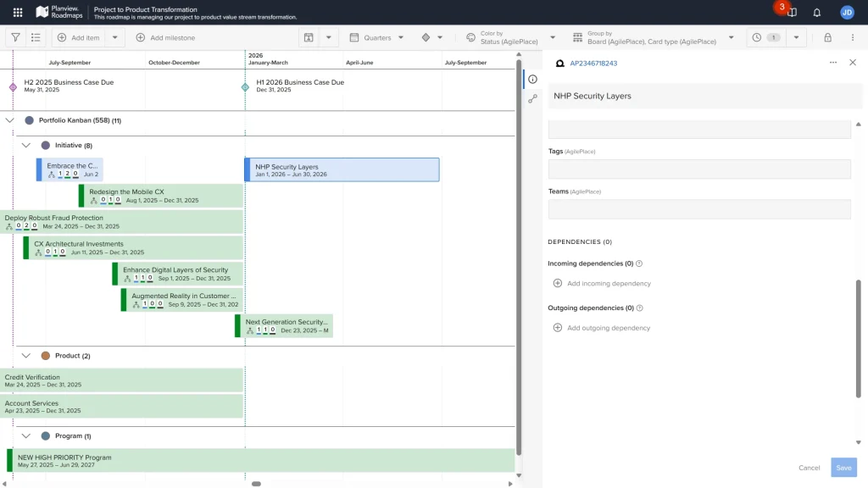This screenshot has width=868, height=488.
Task: Click the milestone diamond icon
Action: click(x=426, y=37)
